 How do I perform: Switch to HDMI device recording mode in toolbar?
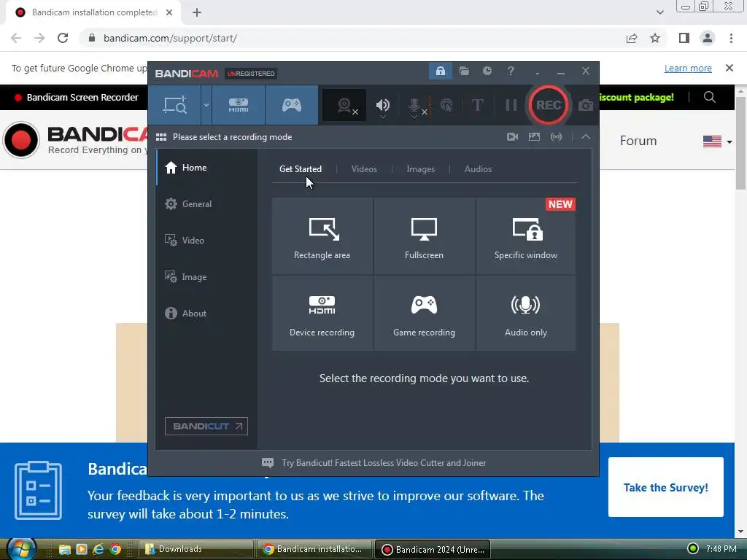239,105
